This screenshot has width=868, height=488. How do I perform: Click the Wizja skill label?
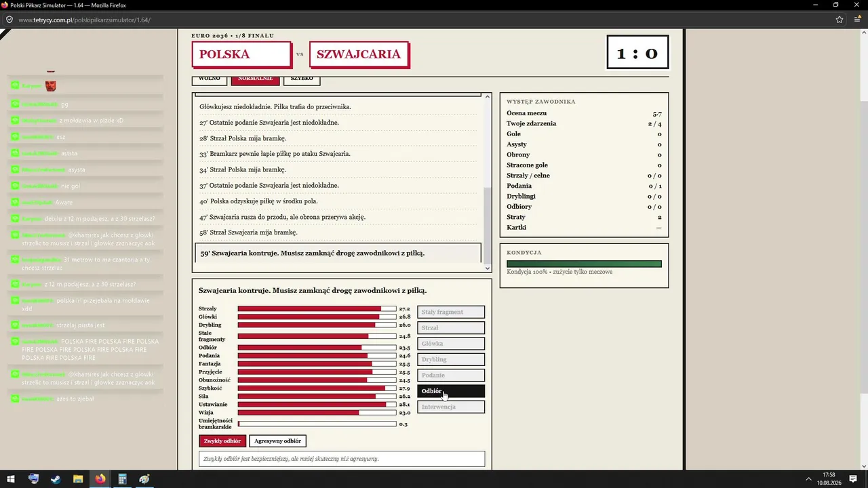click(x=206, y=412)
